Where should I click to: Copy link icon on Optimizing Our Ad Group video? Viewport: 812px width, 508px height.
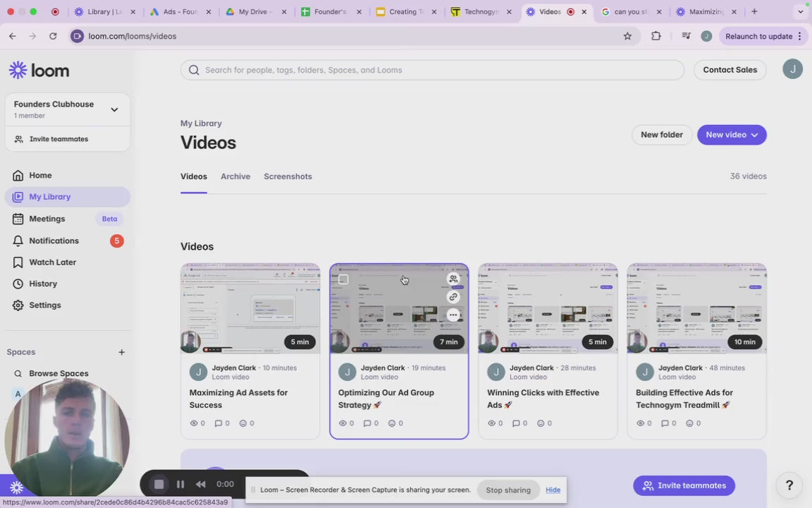(x=453, y=297)
